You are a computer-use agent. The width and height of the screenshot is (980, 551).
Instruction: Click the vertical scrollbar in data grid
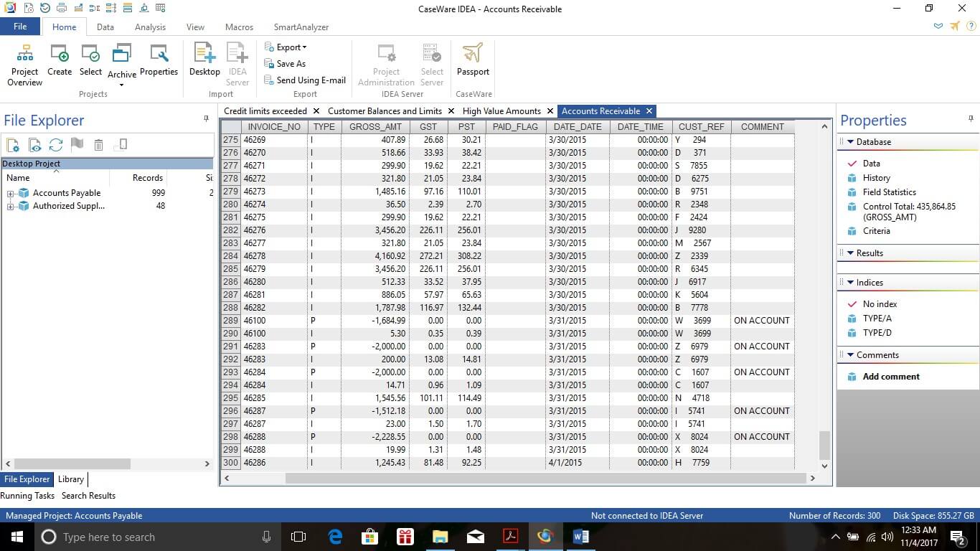[x=824, y=445]
